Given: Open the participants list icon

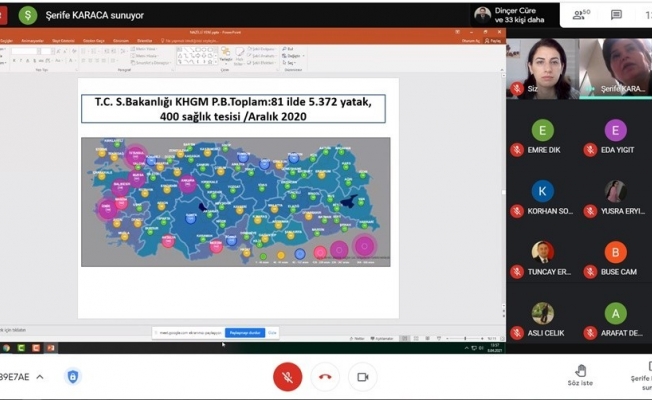Looking at the screenshot, I should [579, 14].
